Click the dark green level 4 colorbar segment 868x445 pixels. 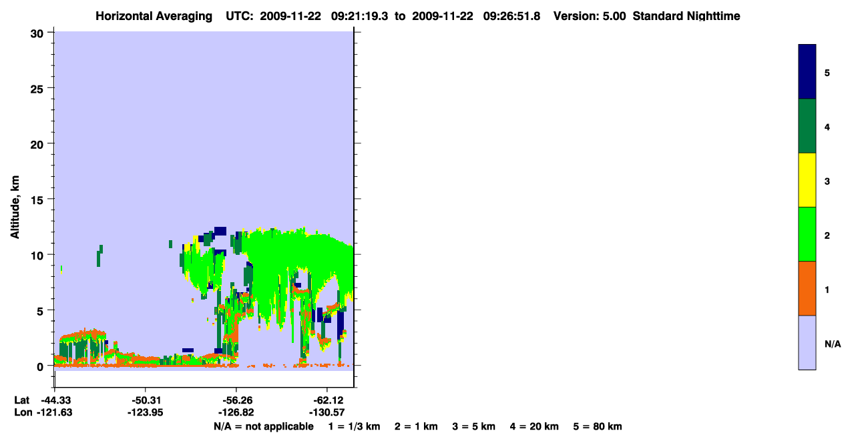[807, 126]
